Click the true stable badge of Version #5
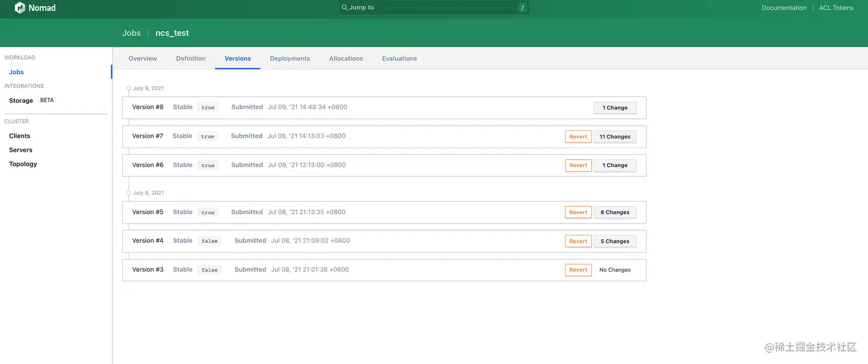 tap(208, 212)
